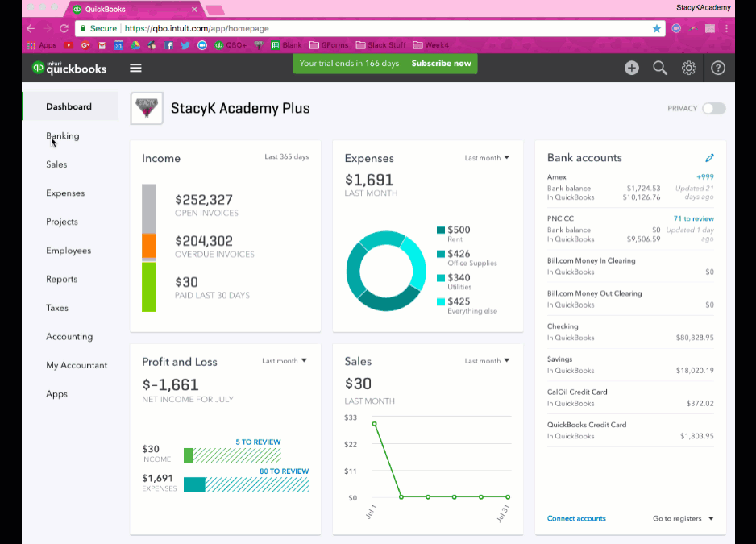Click the 80 to review expenses link
This screenshot has height=544, width=756.
282,471
